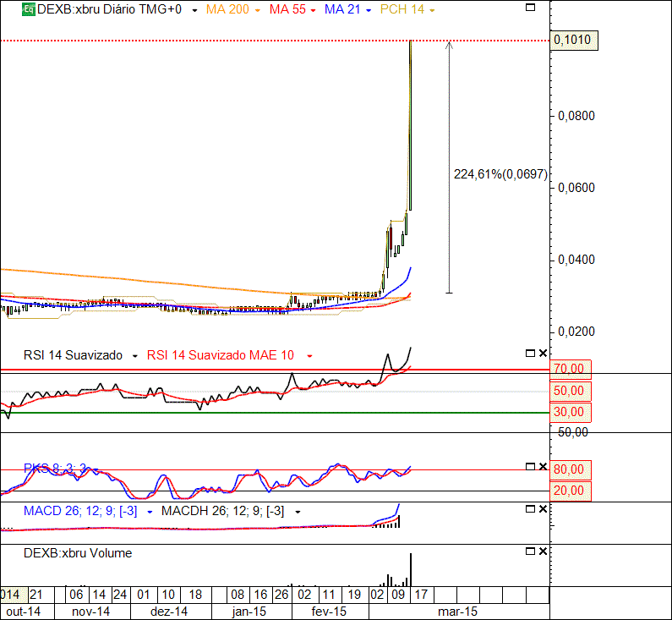672x620 pixels.
Task: Maximize the Volume pane
Action: coord(530,551)
